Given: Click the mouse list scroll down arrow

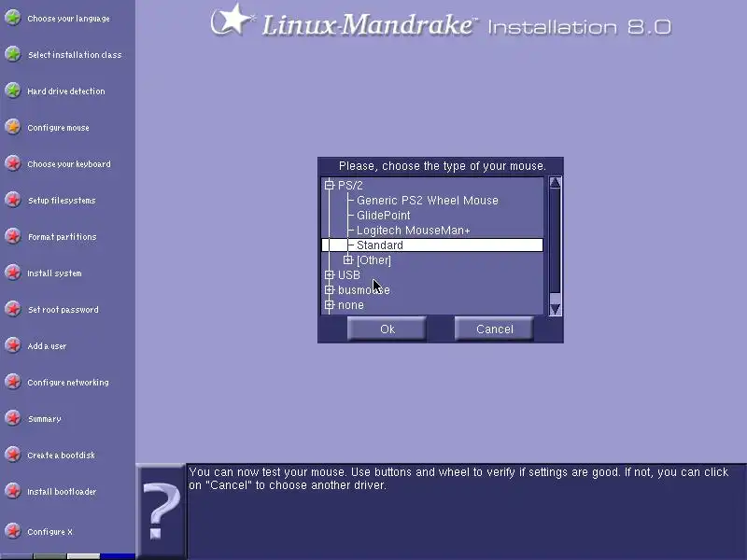Looking at the screenshot, I should tap(555, 310).
